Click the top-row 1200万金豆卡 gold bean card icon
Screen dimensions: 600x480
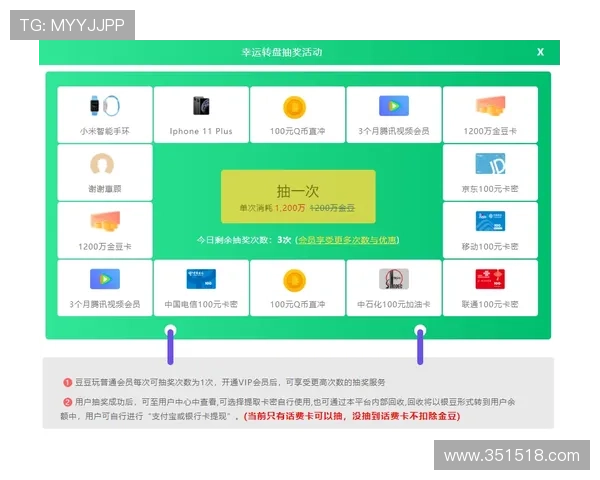pyautogui.click(x=490, y=106)
